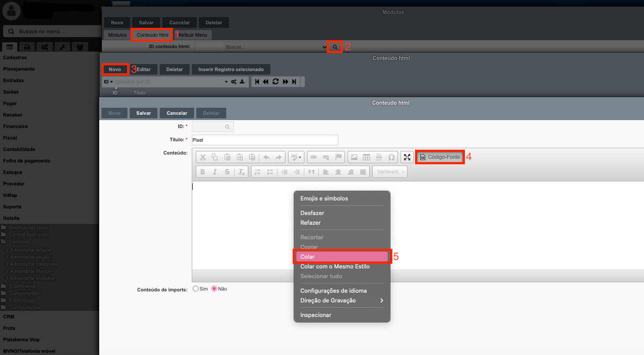Click the Paste clipboard icon in editor
Viewport: 644px width, 355px height.
click(227, 157)
